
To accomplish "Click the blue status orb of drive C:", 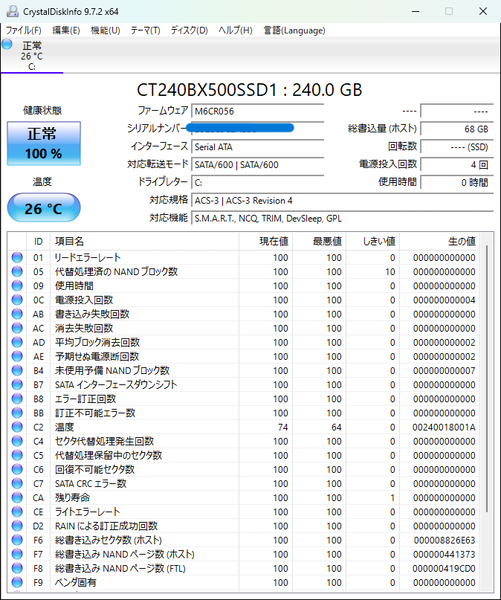I will (7, 44).
